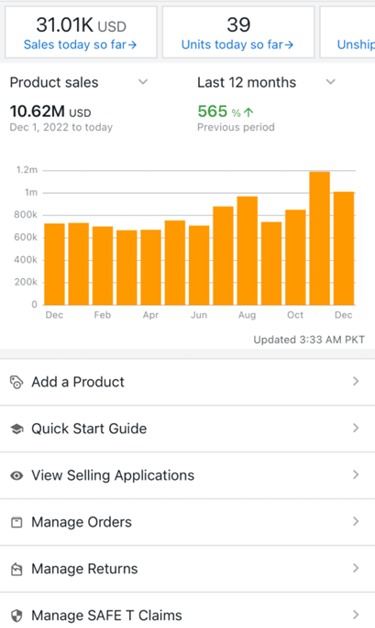Click the chevron arrow on Add a Product row
Viewport: 375px width, 628px height.
(x=355, y=381)
